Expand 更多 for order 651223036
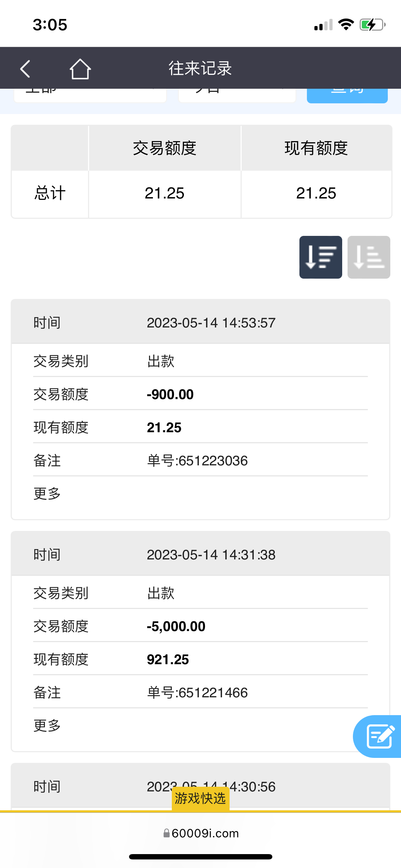The width and height of the screenshot is (401, 868). [47, 494]
